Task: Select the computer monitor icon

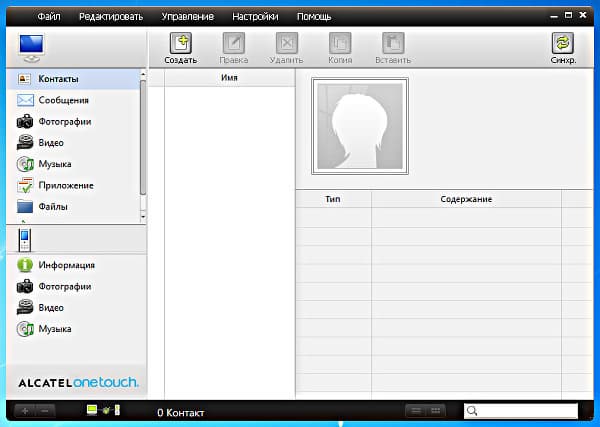Action: click(32, 48)
